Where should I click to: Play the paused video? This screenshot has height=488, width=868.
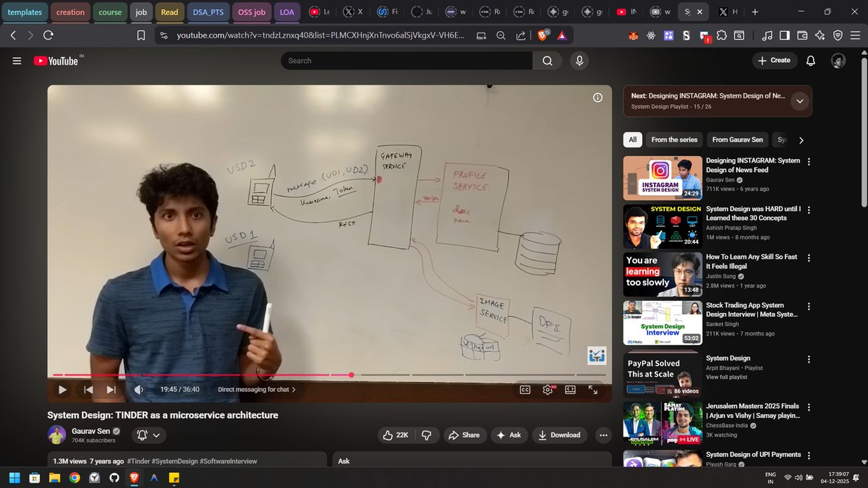62,390
